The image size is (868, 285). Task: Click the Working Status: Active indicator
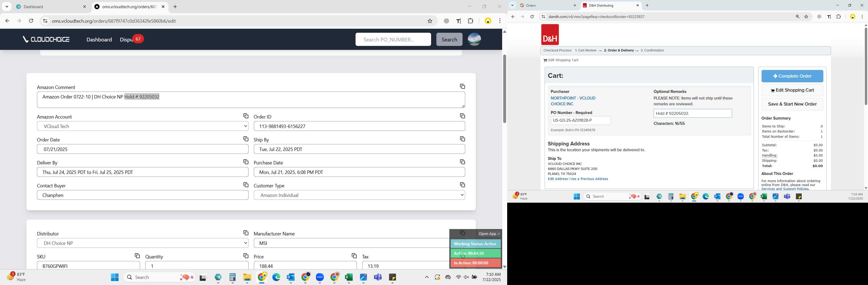tap(475, 244)
